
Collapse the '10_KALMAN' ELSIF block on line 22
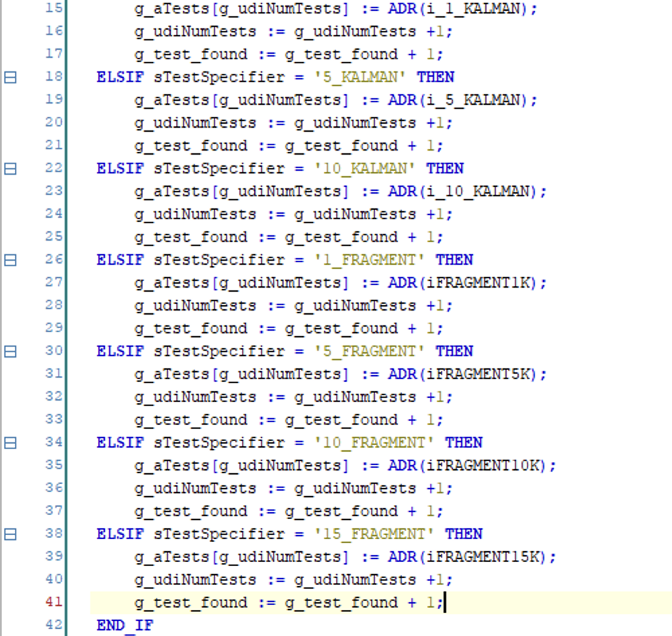(x=10, y=169)
